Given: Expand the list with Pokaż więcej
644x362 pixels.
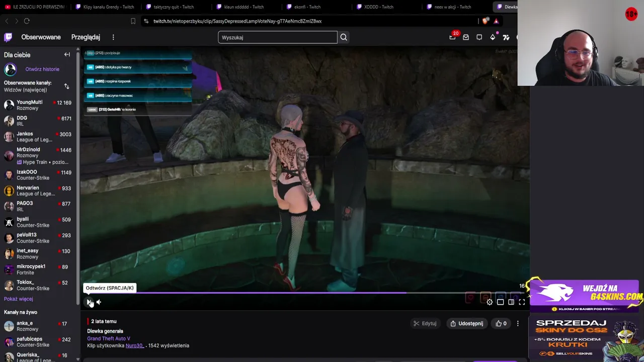Looking at the screenshot, I should tap(19, 299).
